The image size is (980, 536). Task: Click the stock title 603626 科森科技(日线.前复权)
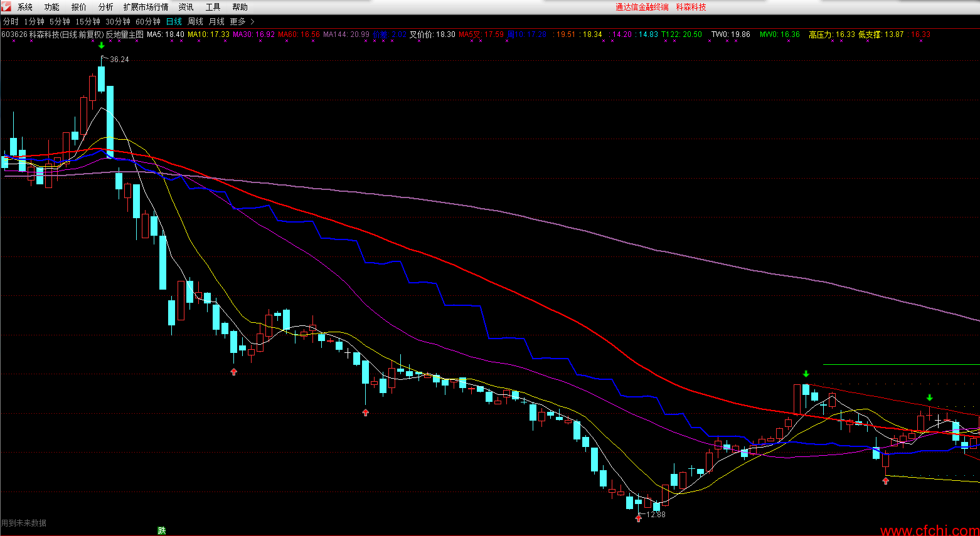(52, 34)
